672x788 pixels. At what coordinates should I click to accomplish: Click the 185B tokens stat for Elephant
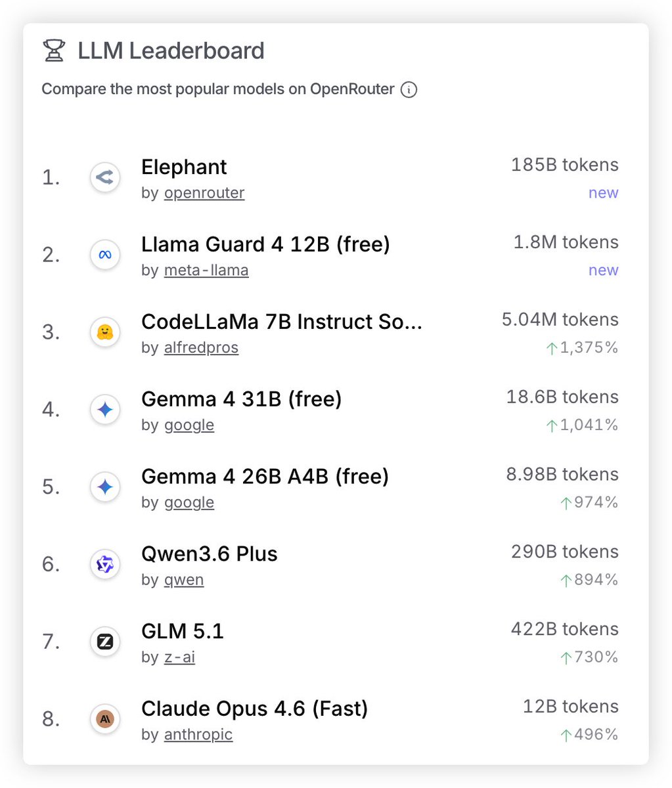pyautogui.click(x=565, y=165)
